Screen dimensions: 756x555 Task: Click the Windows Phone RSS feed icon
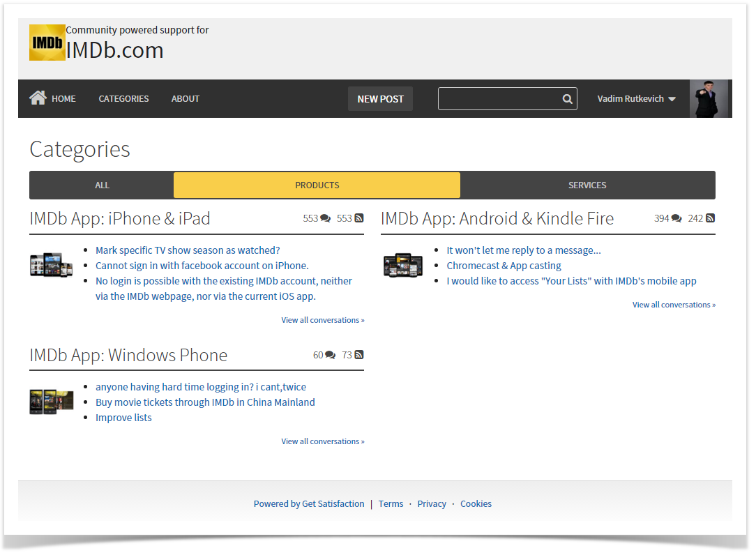359,355
